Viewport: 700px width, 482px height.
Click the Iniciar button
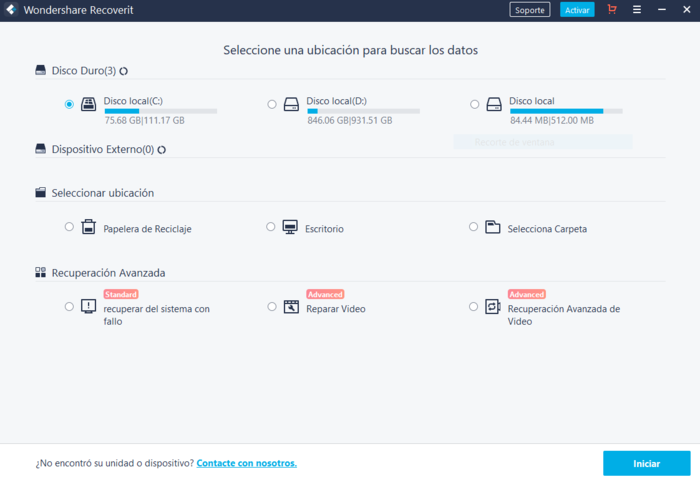646,463
